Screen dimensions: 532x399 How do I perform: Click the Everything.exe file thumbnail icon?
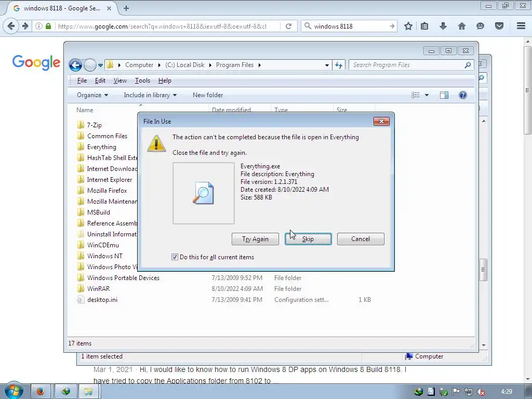pyautogui.click(x=203, y=193)
